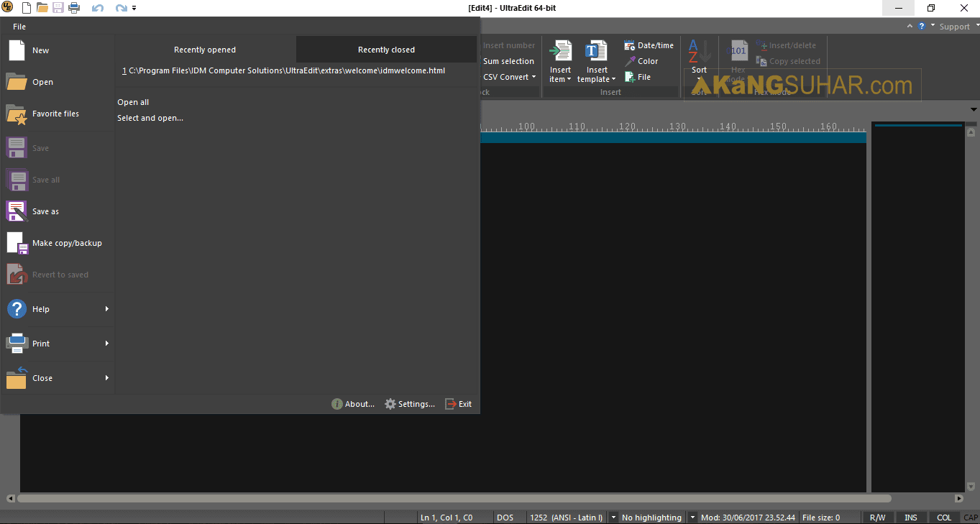The height and width of the screenshot is (524, 980).
Task: Click the Save as icon in File menu
Action: (x=17, y=211)
